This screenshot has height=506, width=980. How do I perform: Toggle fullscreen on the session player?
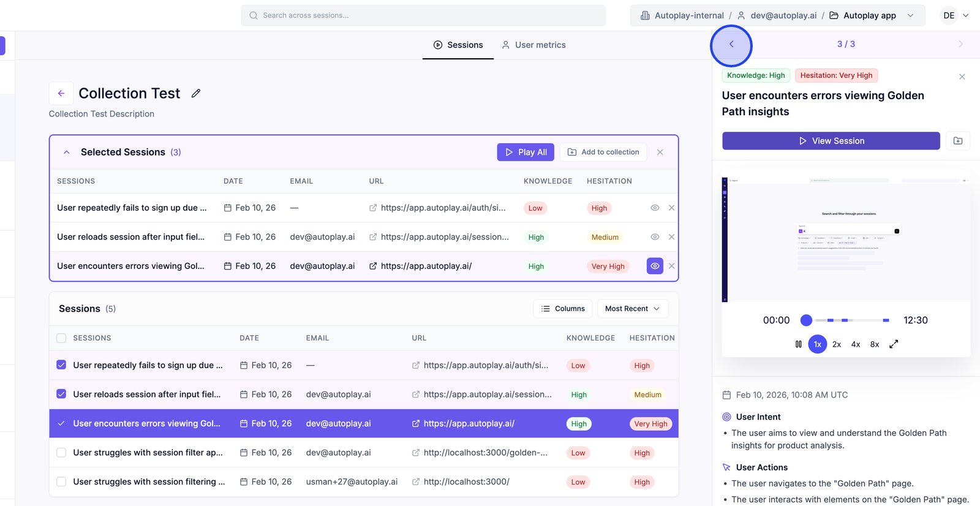click(894, 344)
